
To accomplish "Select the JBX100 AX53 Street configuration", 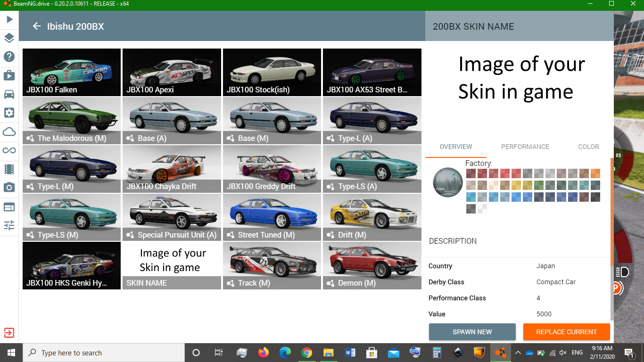I will 372,72.
